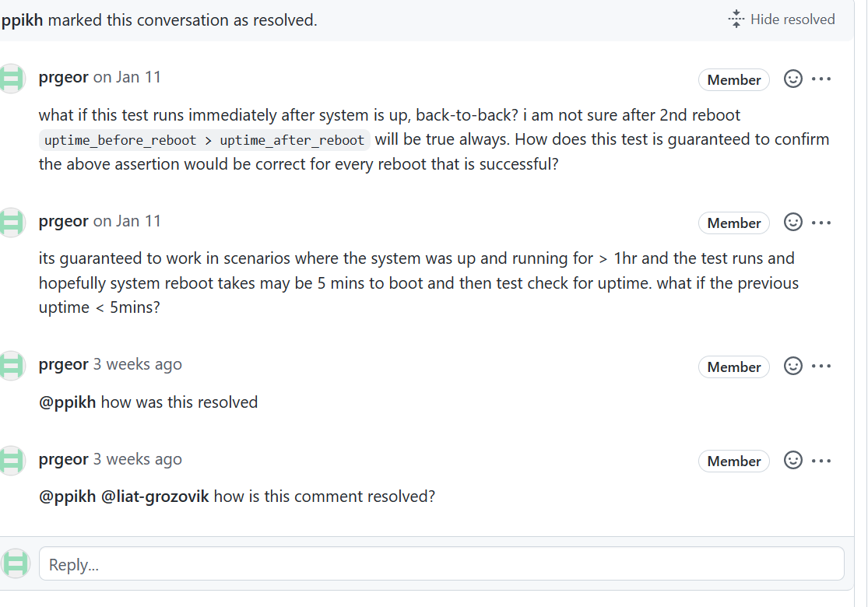Click the Reply input field
This screenshot has width=868, height=607.
[311, 563]
